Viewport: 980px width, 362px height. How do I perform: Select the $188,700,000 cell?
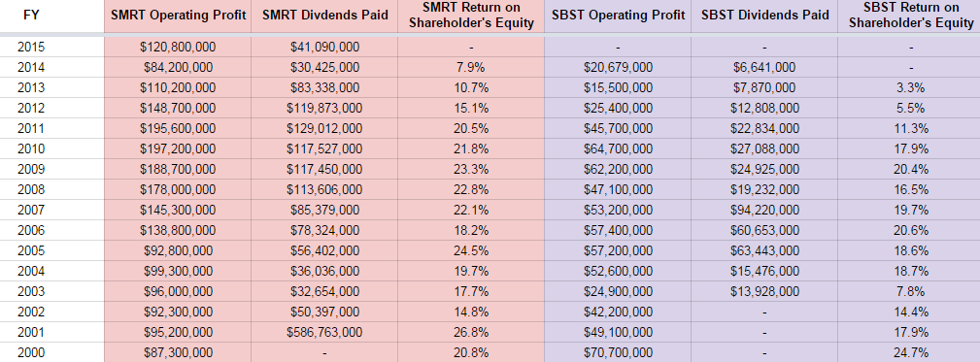tap(178, 169)
